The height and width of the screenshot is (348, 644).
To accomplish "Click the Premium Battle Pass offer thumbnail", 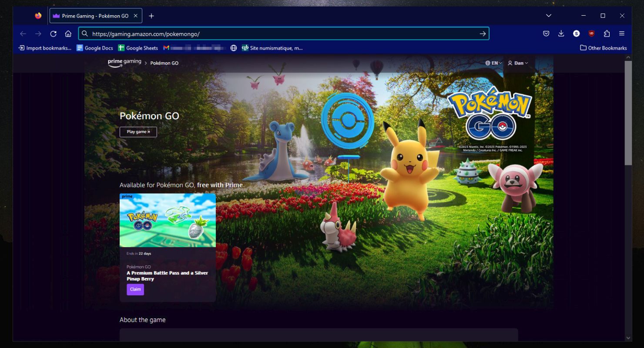I will click(x=168, y=221).
